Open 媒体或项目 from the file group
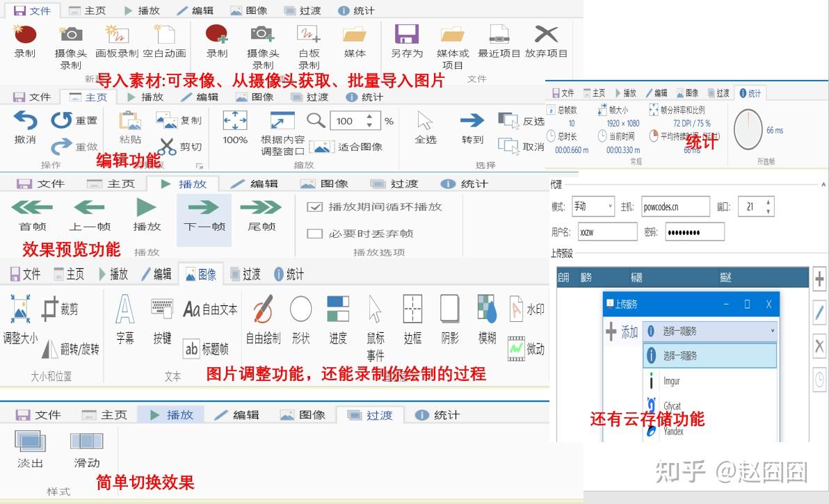Viewport: 829px width, 504px height. click(x=453, y=47)
